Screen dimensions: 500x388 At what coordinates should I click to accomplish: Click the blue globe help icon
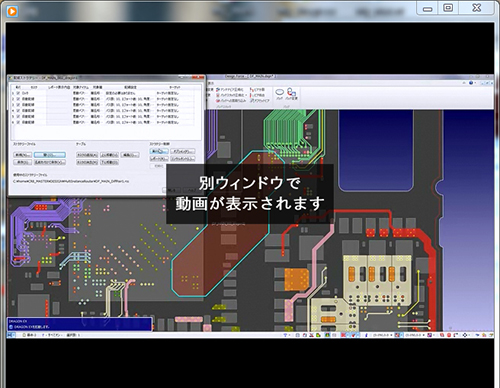[x=471, y=83]
